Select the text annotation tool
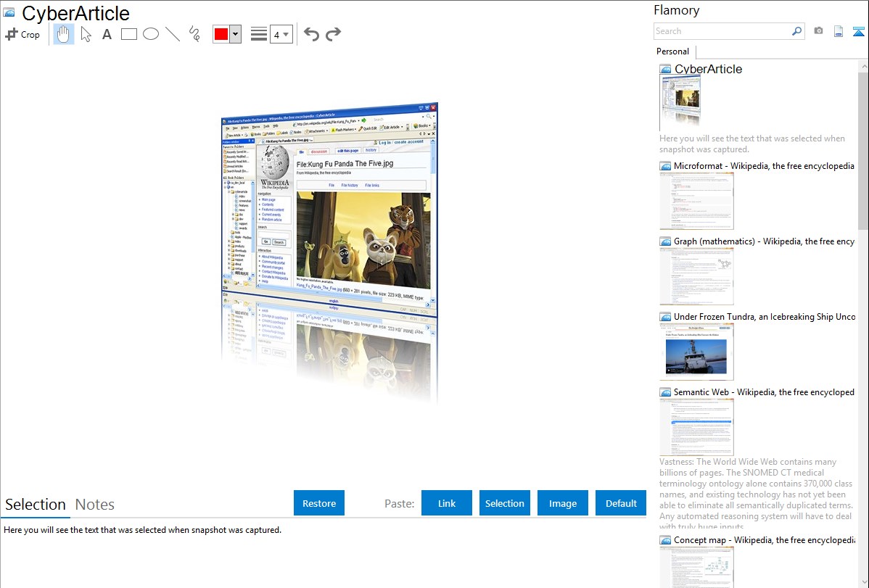This screenshot has width=869, height=588. click(x=107, y=34)
